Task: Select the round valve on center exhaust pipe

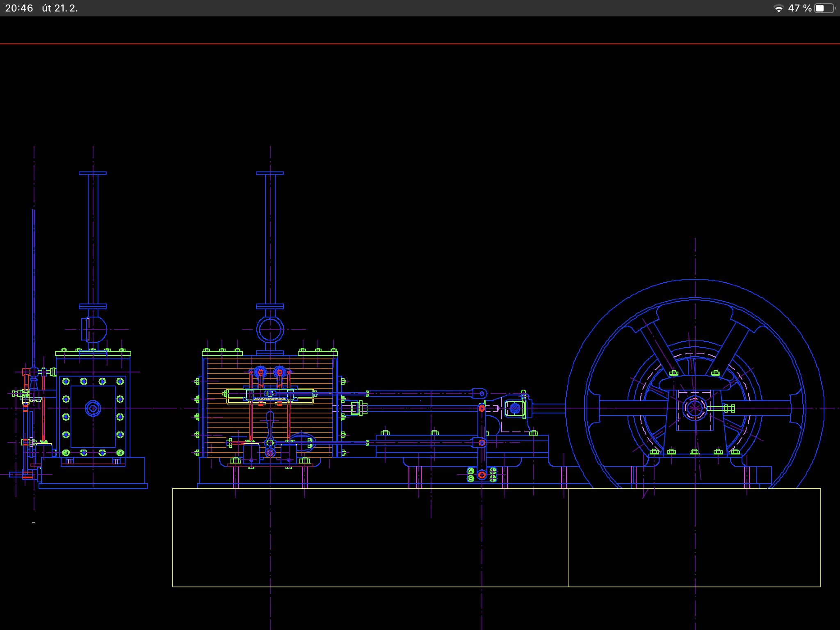Action: pyautogui.click(x=270, y=329)
